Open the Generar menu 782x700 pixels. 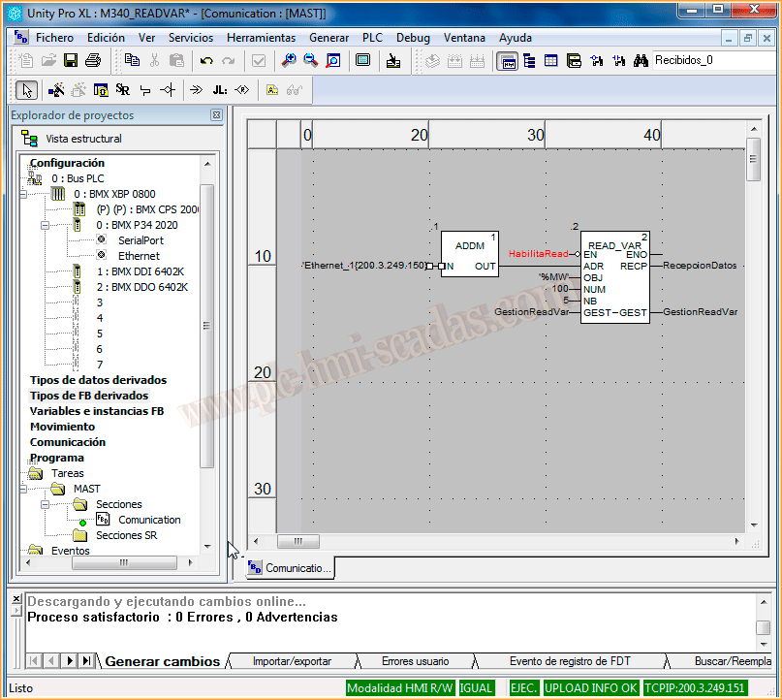click(x=328, y=38)
